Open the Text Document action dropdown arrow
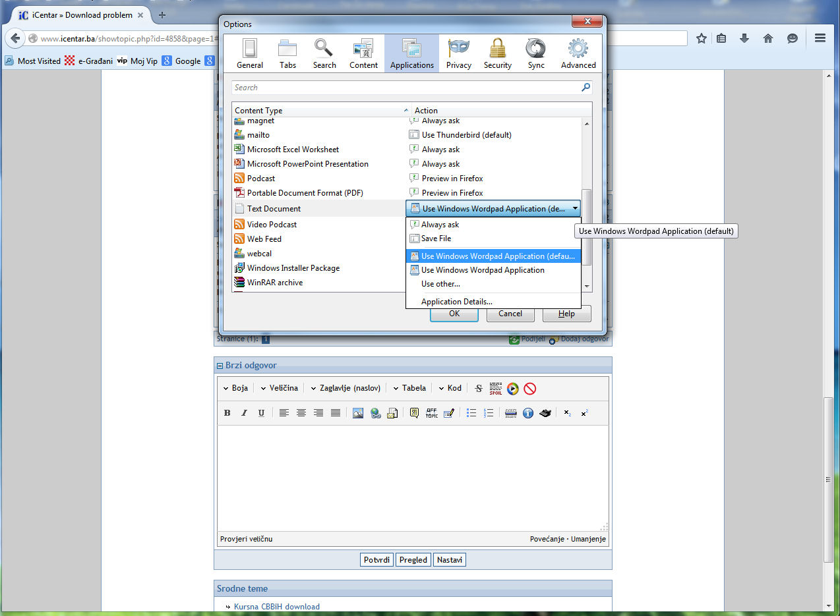This screenshot has height=616, width=840. [575, 209]
